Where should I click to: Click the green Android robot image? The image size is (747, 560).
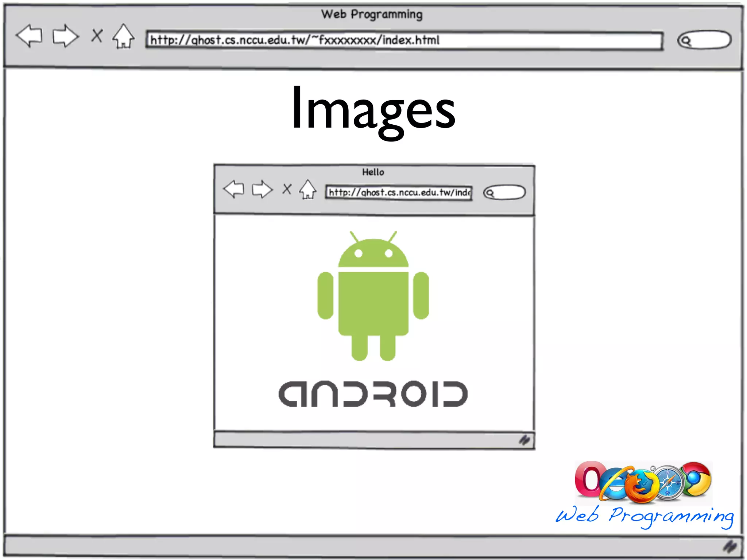pos(373,296)
